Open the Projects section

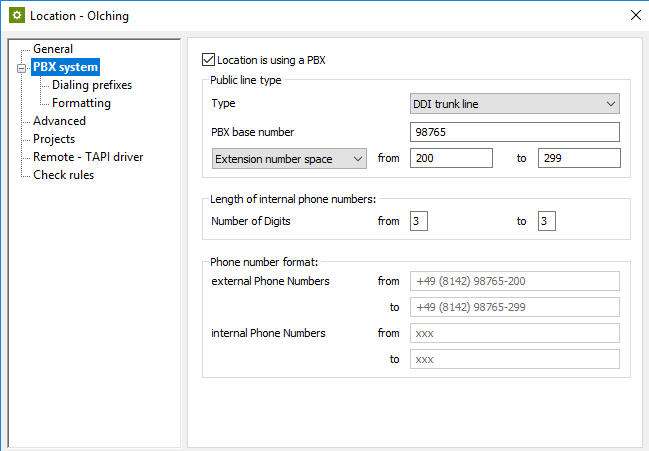54,139
